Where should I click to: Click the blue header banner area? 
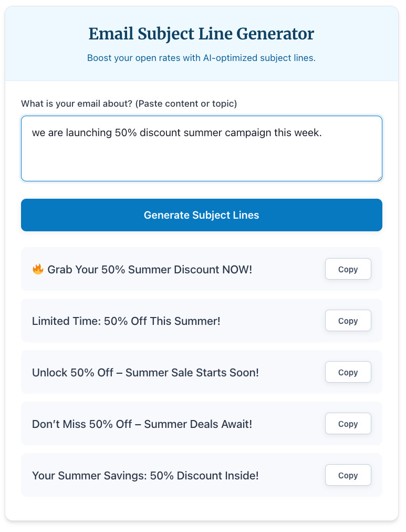point(201,44)
